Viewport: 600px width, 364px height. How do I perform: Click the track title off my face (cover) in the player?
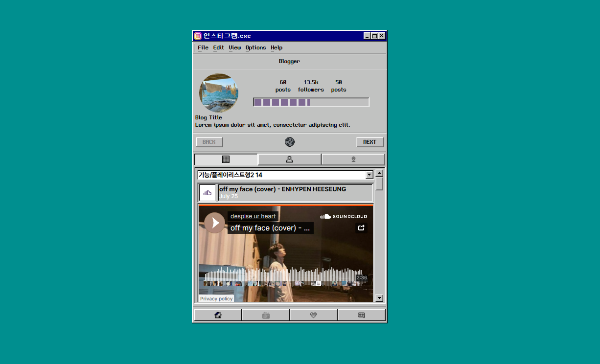270,228
